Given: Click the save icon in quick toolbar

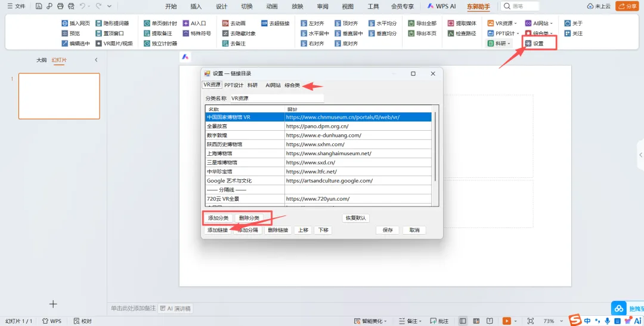Looking at the screenshot, I should tap(39, 6).
